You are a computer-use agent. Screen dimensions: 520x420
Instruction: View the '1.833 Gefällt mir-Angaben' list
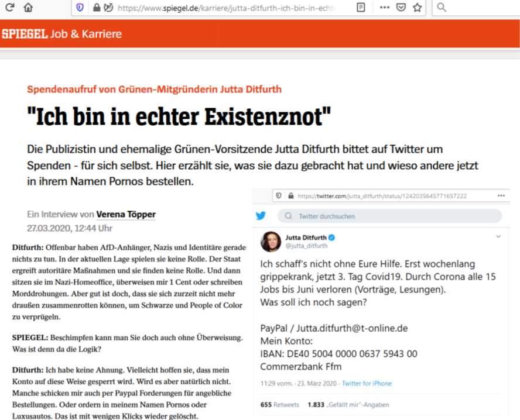[348, 405]
